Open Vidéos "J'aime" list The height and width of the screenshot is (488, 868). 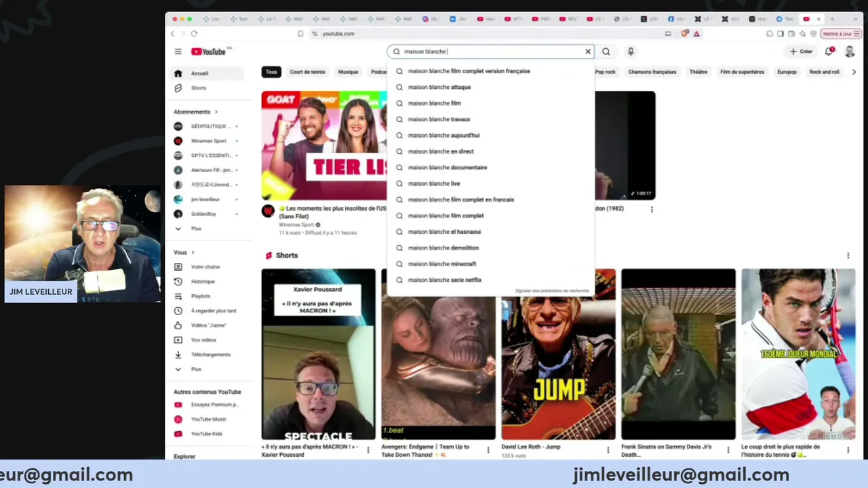(x=207, y=325)
